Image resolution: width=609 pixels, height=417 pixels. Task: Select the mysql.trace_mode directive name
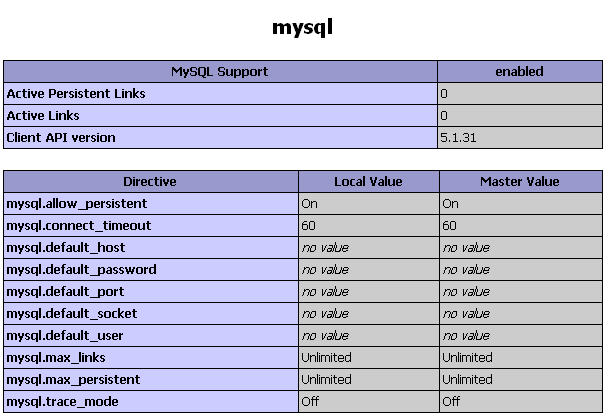tap(62, 402)
